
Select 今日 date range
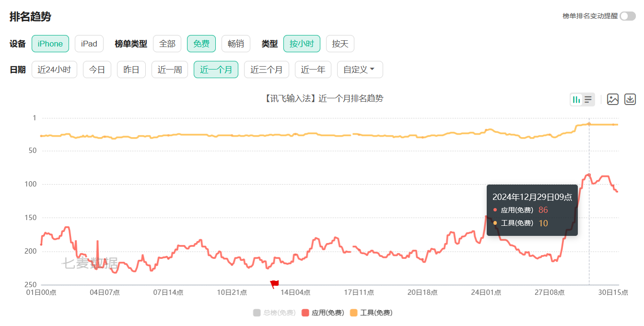pyautogui.click(x=97, y=70)
